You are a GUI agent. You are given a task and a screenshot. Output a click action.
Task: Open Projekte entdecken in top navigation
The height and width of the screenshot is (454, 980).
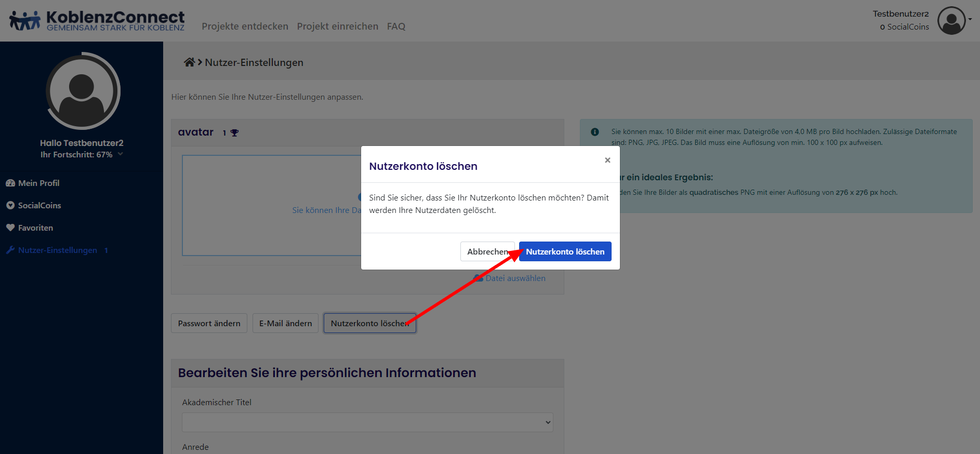click(x=245, y=26)
